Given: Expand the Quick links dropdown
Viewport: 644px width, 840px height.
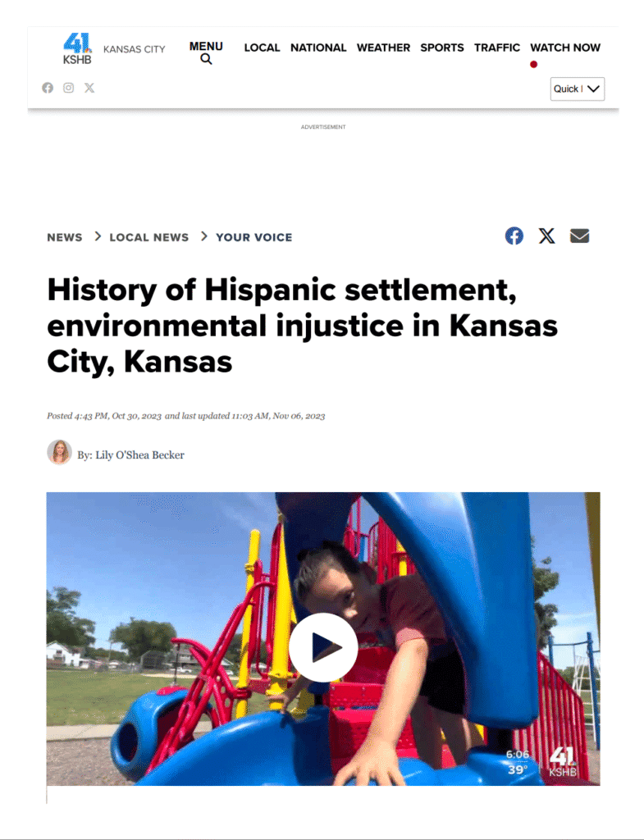Looking at the screenshot, I should coord(578,89).
